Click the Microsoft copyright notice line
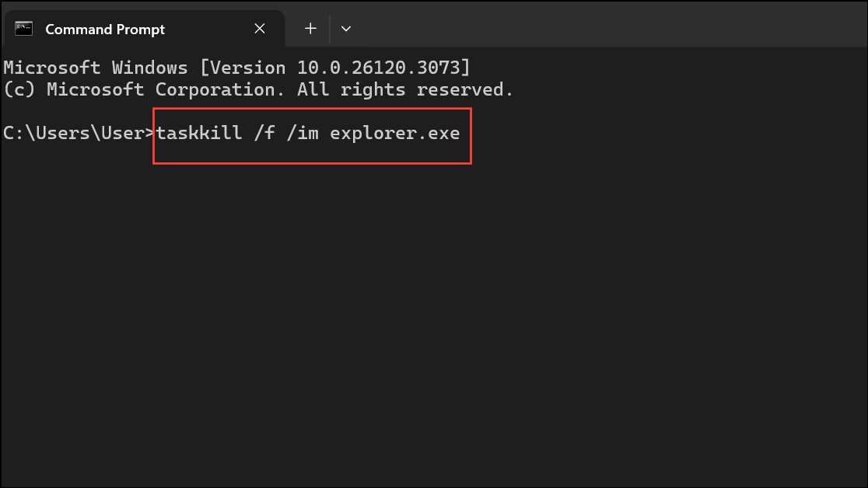Image resolution: width=868 pixels, height=488 pixels. tap(257, 89)
